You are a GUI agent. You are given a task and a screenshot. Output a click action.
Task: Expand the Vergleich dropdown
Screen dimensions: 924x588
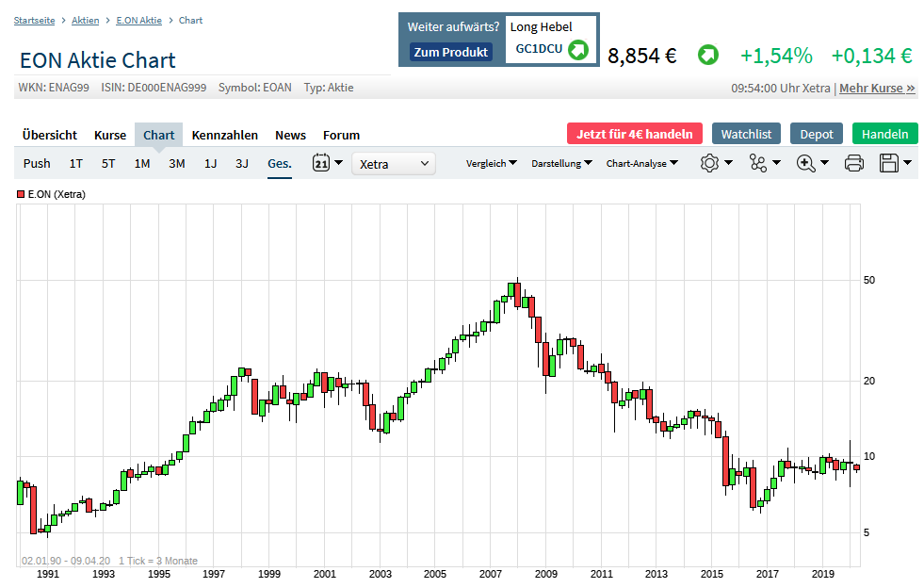492,163
